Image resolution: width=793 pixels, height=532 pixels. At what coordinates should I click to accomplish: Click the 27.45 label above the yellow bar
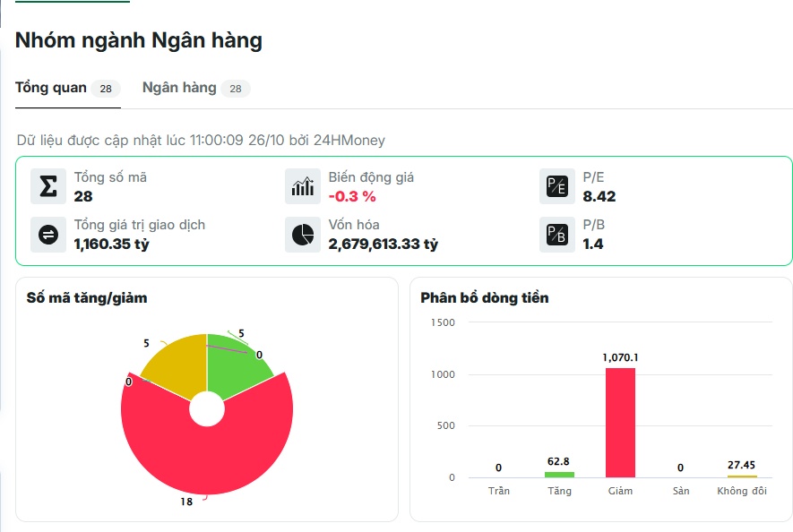pyautogui.click(x=741, y=465)
